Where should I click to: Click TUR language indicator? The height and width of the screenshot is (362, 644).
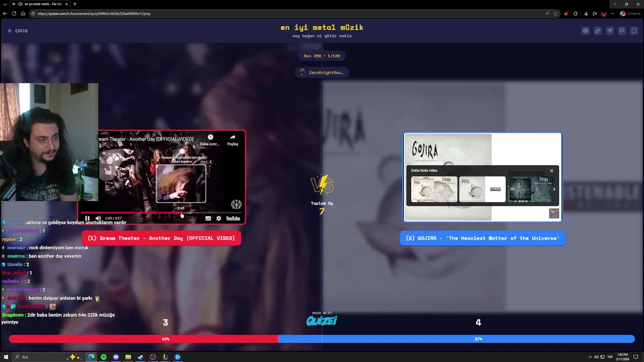coord(610,357)
